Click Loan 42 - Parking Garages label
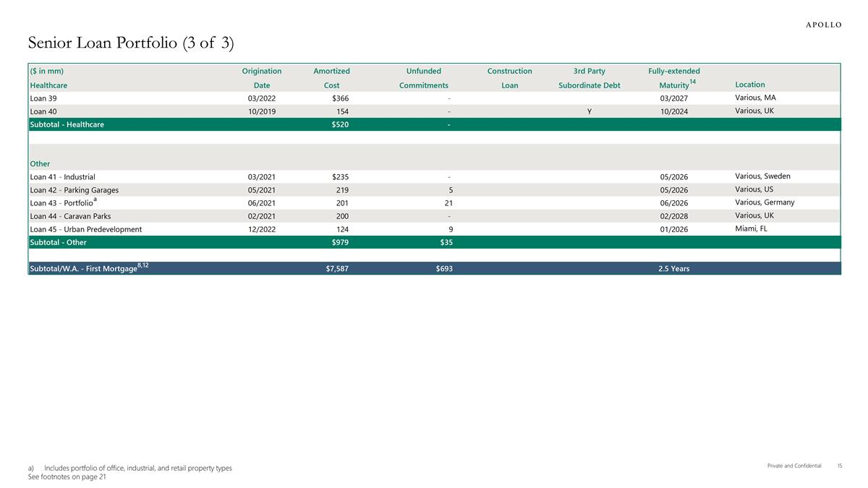Viewport: 868px width, 488px height. pyautogui.click(x=74, y=190)
